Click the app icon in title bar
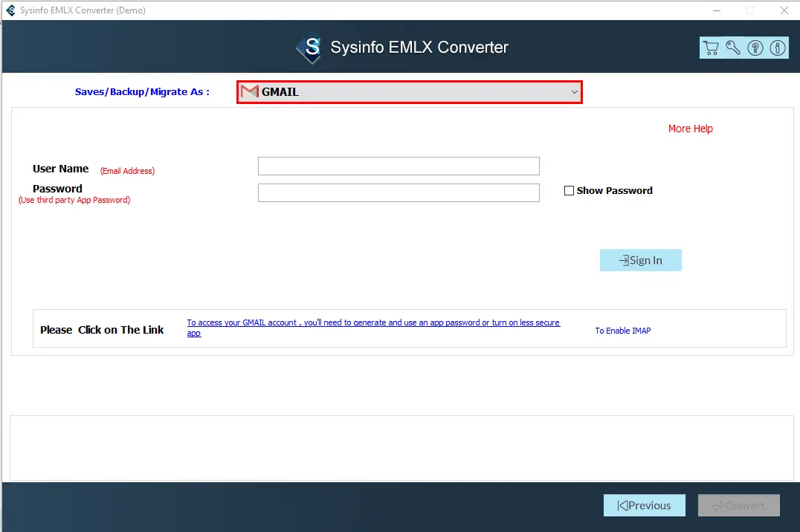 point(10,10)
